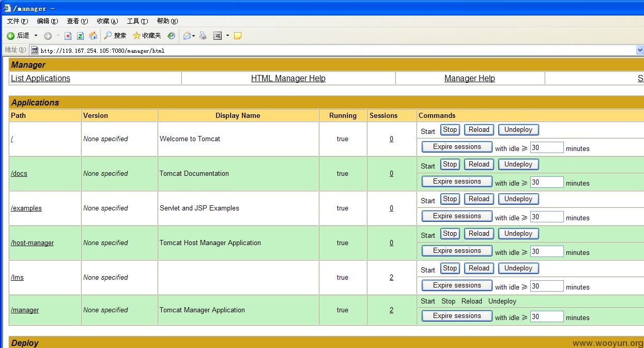Open the /host-manager path link

point(32,243)
